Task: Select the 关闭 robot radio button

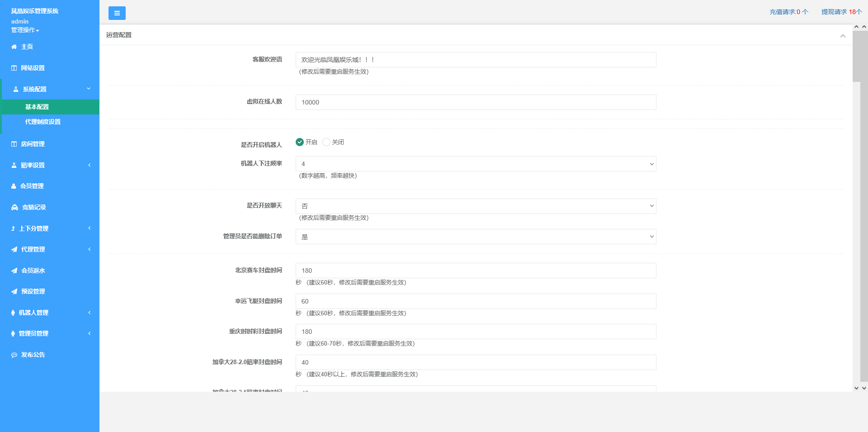Action: (x=326, y=142)
